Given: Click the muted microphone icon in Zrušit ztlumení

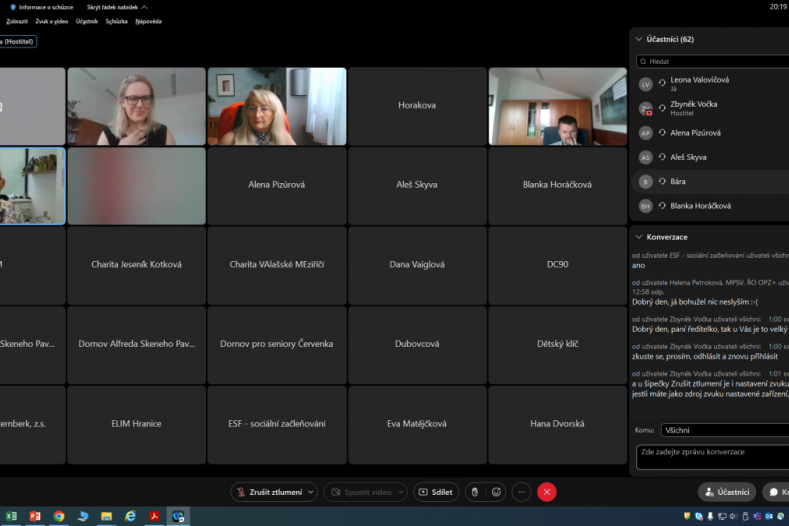Looking at the screenshot, I should [241, 492].
